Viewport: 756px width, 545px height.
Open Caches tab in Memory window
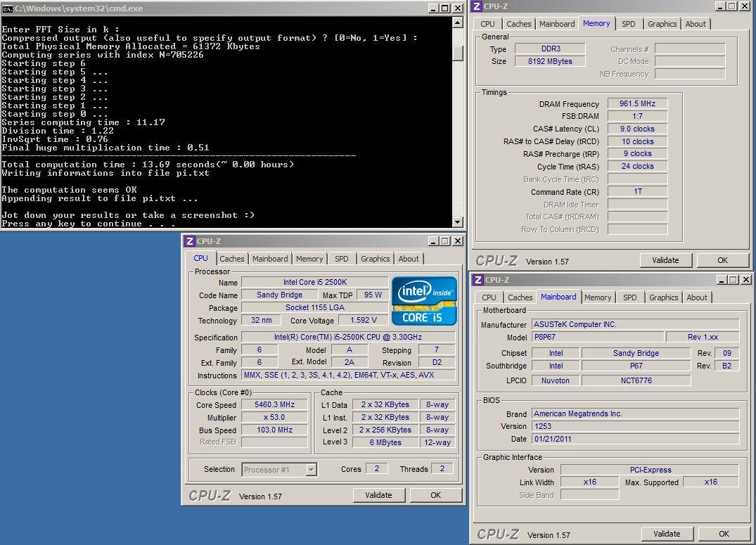tap(519, 24)
